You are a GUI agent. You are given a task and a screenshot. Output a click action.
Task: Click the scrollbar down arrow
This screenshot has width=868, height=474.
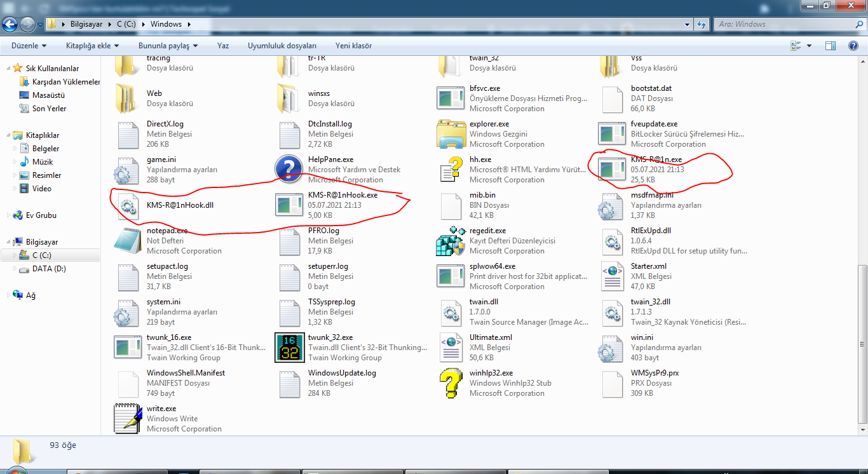coord(862,429)
